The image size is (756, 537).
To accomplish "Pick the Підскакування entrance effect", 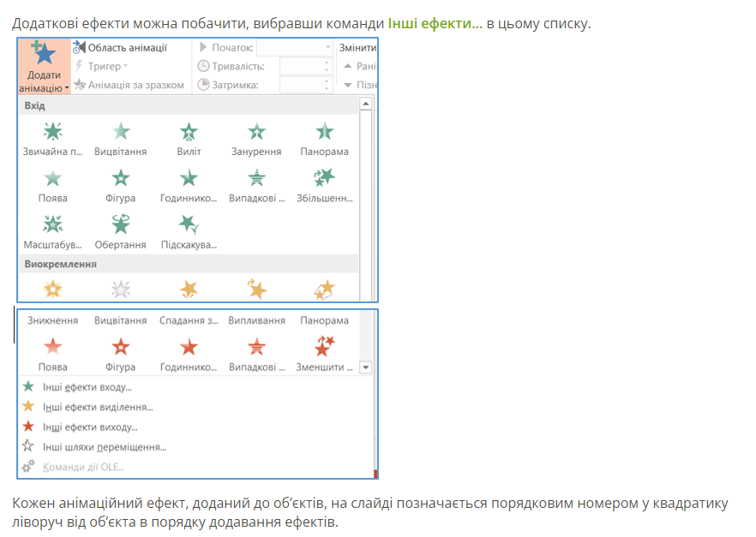I will (189, 233).
